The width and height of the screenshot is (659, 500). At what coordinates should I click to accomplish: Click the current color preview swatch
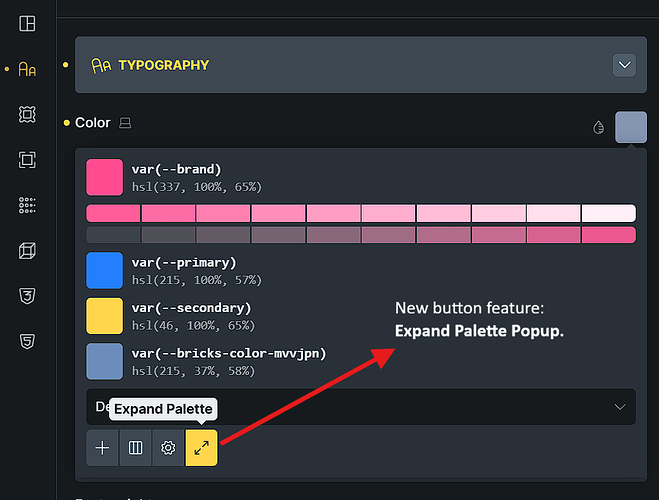click(x=631, y=127)
